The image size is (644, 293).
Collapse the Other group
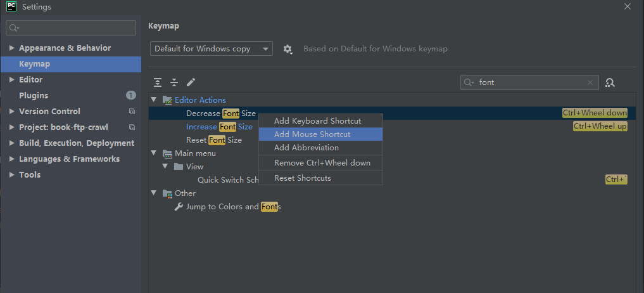(154, 193)
